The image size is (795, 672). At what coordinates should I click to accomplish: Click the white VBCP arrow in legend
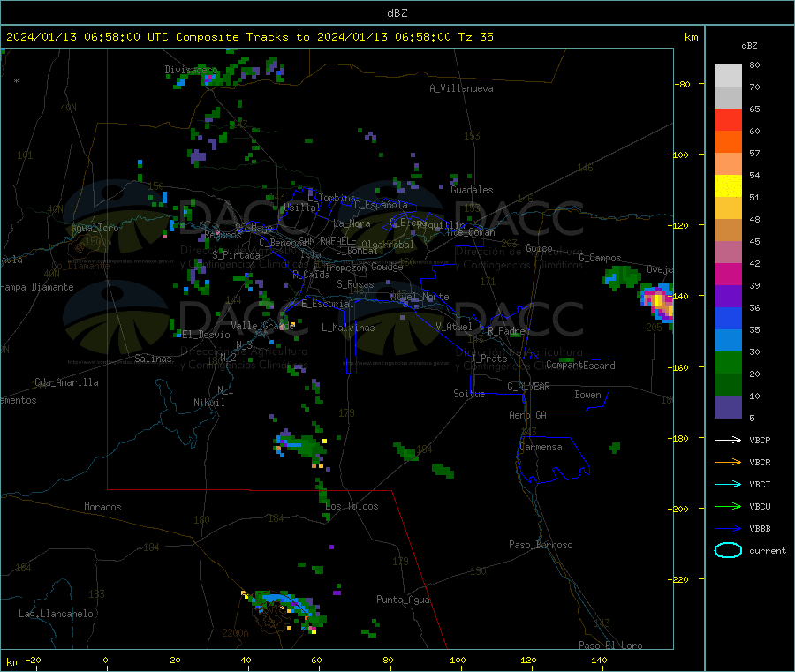pyautogui.click(x=728, y=440)
